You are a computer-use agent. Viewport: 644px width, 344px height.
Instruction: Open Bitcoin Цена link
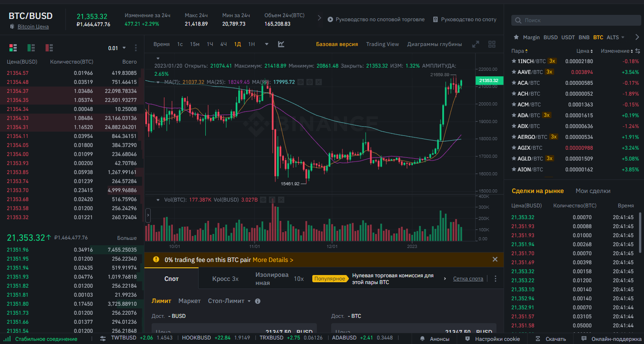(33, 27)
